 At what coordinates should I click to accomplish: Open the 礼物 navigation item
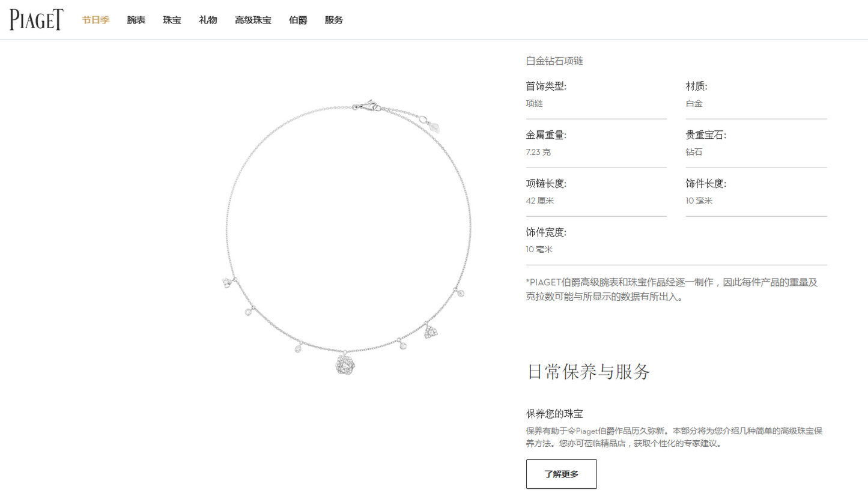pos(208,20)
